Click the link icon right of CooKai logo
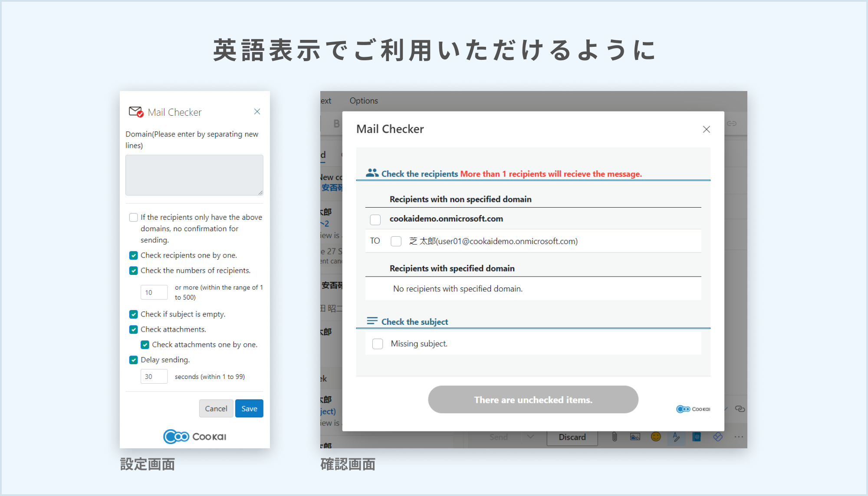This screenshot has height=496, width=868. pyautogui.click(x=740, y=409)
